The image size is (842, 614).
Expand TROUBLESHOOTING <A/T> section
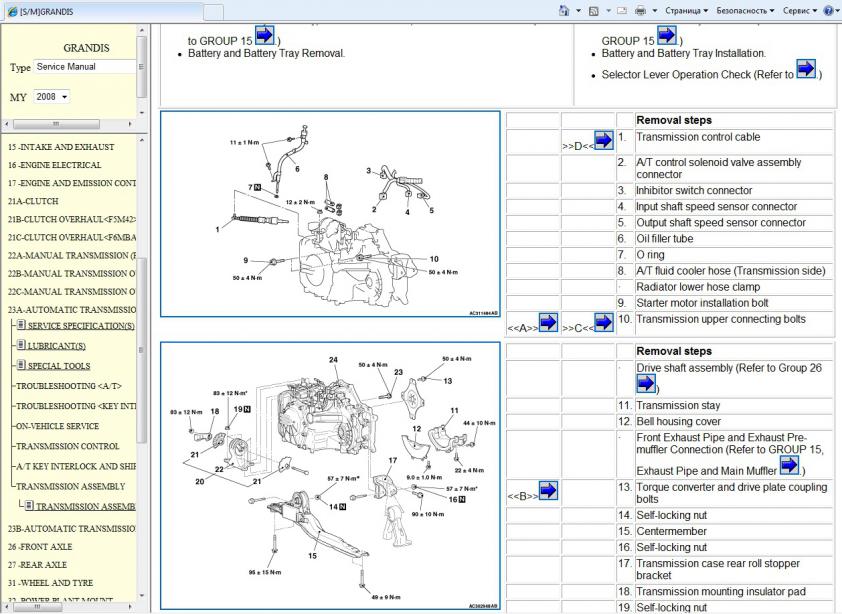(x=69, y=386)
